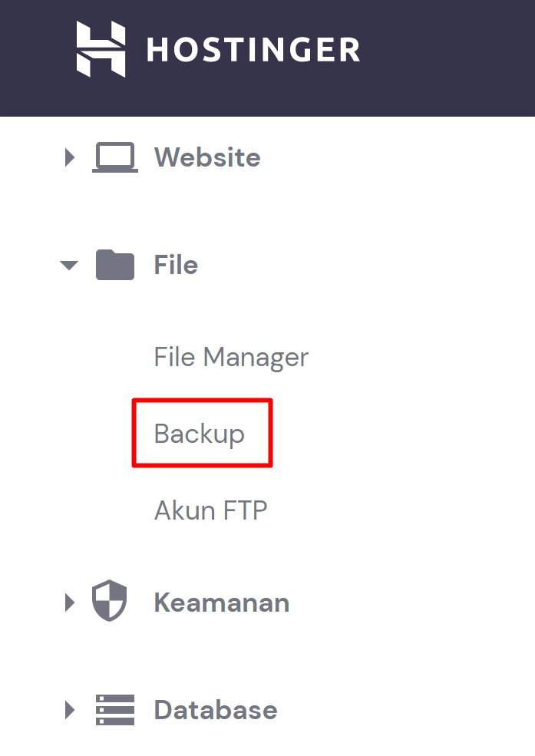The height and width of the screenshot is (756, 535).
Task: Click the Keamanan section label
Action: [221, 602]
